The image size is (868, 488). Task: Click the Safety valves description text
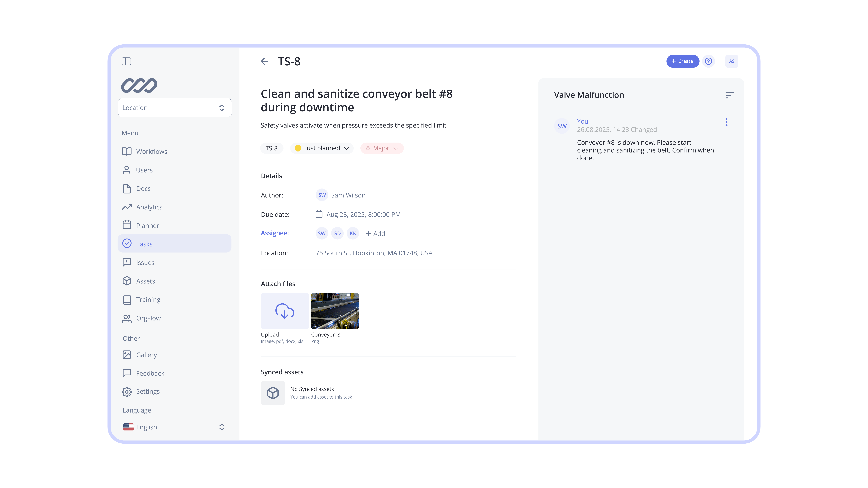pyautogui.click(x=353, y=125)
